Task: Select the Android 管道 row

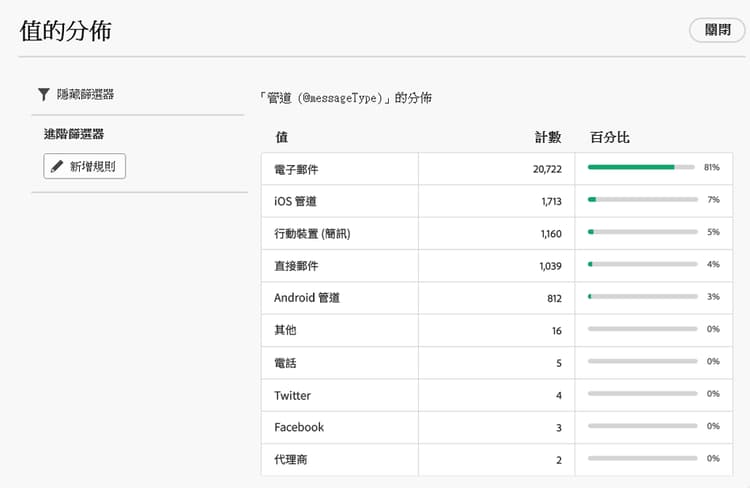Action: [x=307, y=298]
